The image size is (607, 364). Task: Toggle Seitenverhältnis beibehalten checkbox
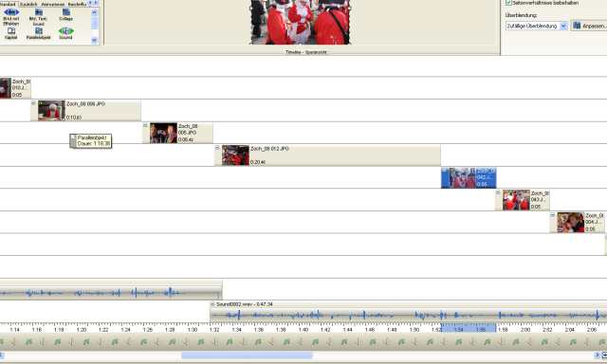point(508,2)
